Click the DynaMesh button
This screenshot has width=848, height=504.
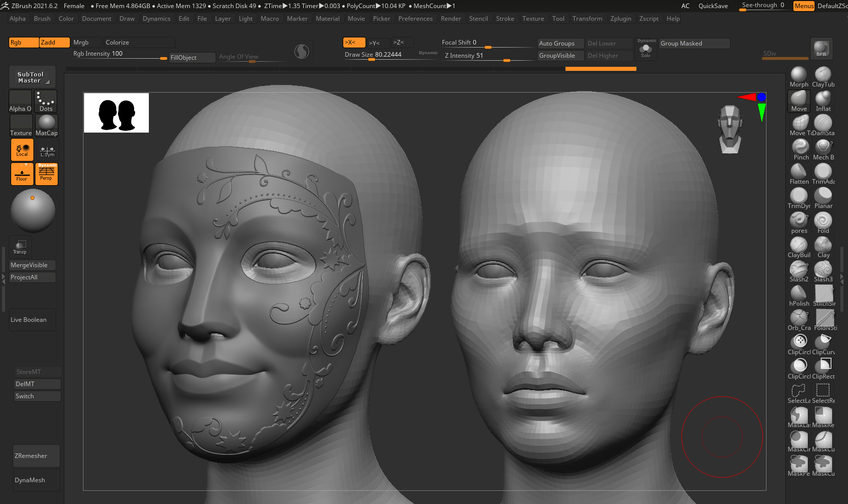(x=36, y=480)
